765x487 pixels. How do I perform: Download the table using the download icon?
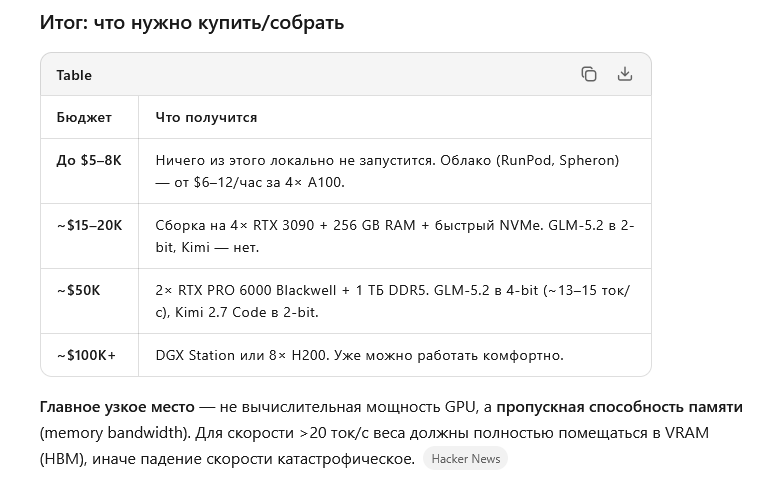624,74
